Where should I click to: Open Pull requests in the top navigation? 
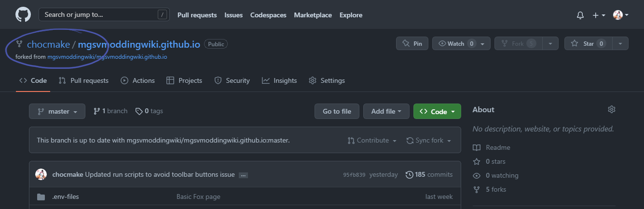click(x=197, y=15)
